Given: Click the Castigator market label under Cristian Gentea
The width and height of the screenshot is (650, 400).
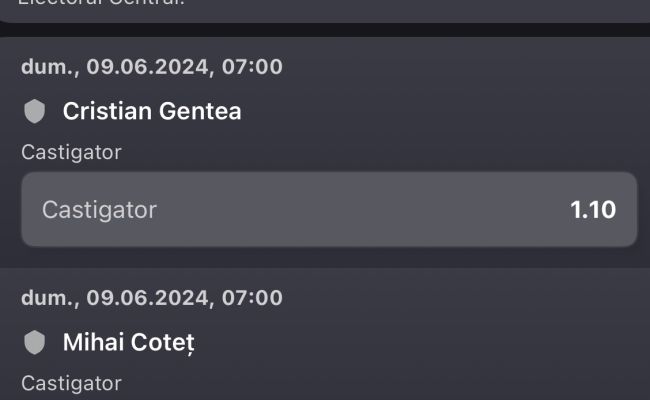Looking at the screenshot, I should point(71,152).
